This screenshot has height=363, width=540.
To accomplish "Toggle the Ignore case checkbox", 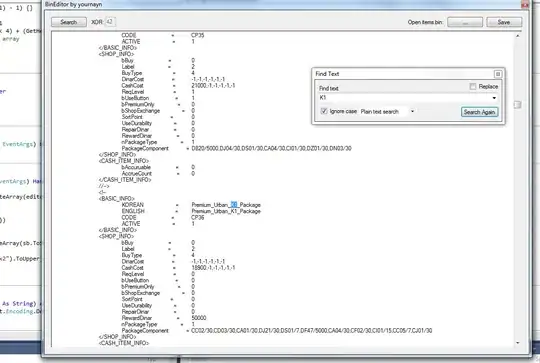I will coord(324,111).
